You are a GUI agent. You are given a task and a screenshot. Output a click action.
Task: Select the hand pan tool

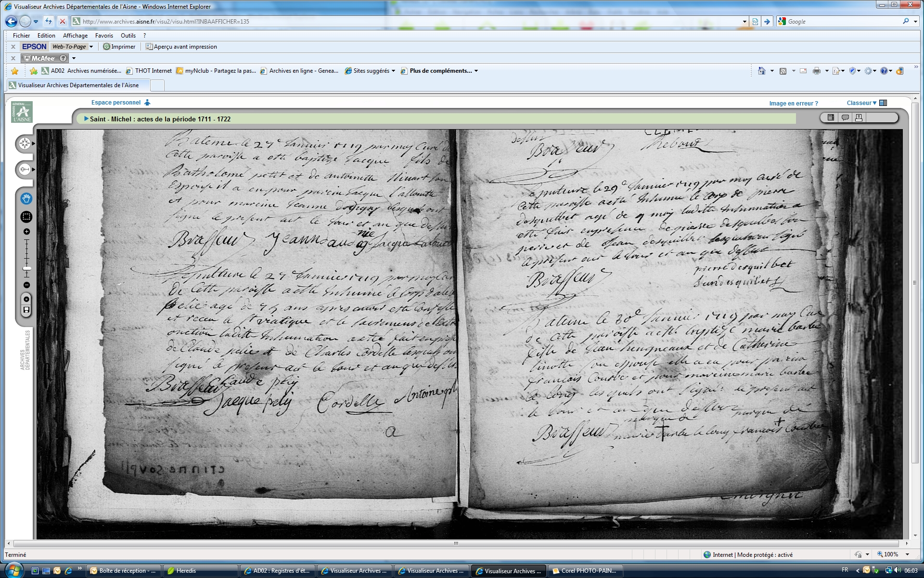pyautogui.click(x=26, y=198)
